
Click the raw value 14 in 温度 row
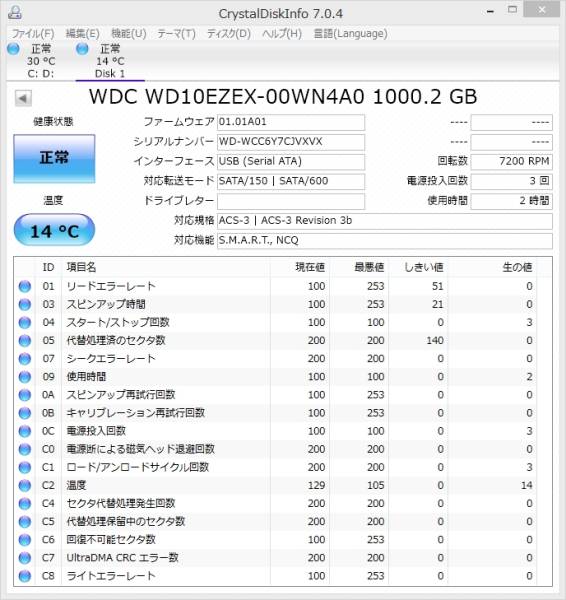[527, 486]
